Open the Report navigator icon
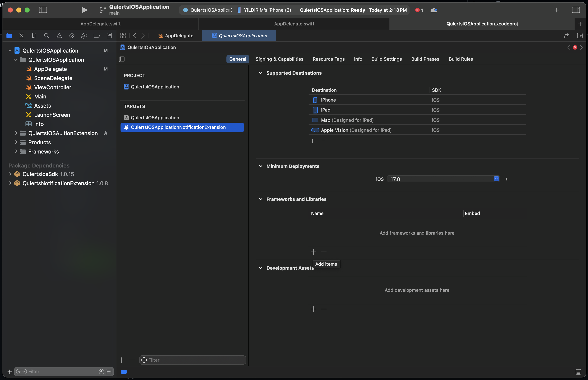Image resolution: width=588 pixels, height=380 pixels. (x=109, y=36)
